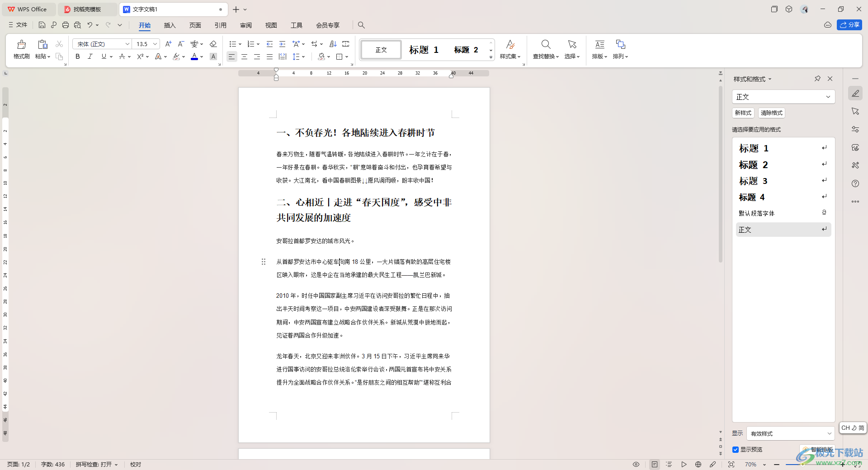
Task: Toggle character shading A button
Action: 213,56
